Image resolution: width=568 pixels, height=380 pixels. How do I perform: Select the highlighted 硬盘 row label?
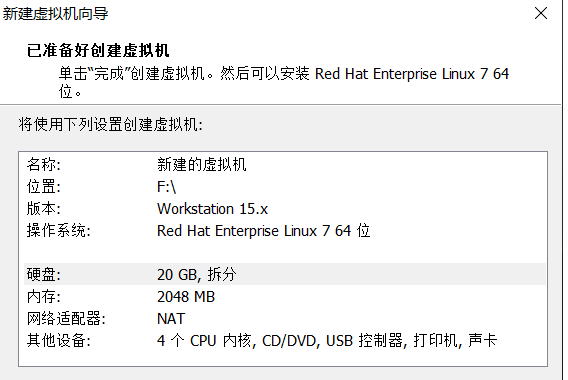pos(43,275)
